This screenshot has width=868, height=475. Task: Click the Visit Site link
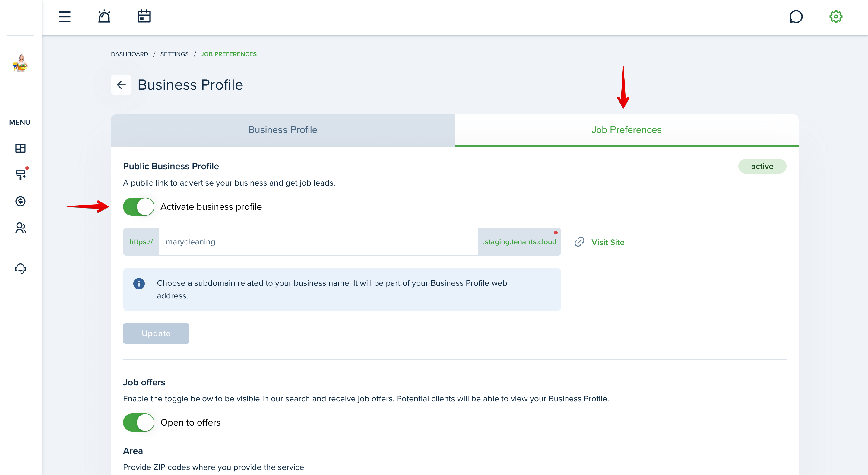pos(607,242)
